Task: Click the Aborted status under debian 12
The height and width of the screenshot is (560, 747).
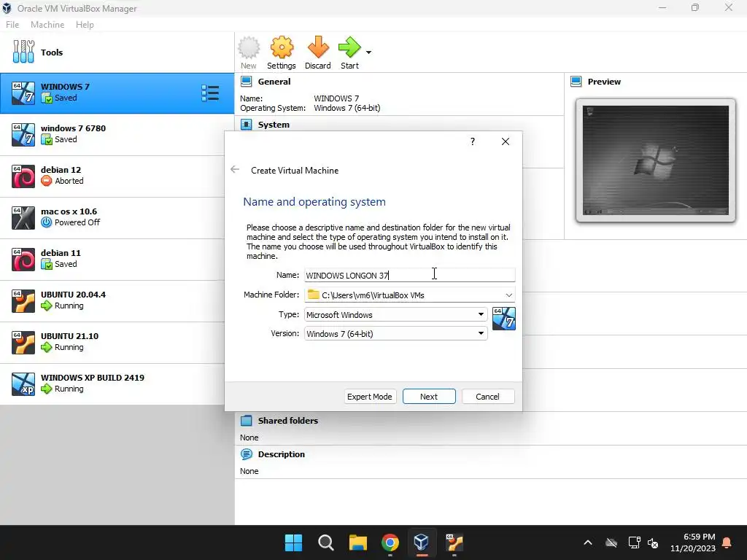Action: pyautogui.click(x=69, y=181)
